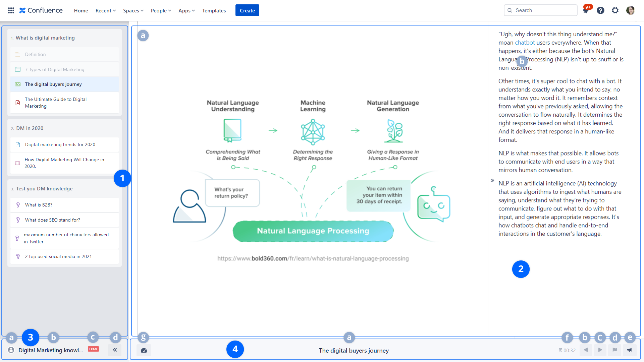Select the 'What is B2B?' quiz item
Image resolution: width=644 pixels, height=362 pixels.
[39, 205]
